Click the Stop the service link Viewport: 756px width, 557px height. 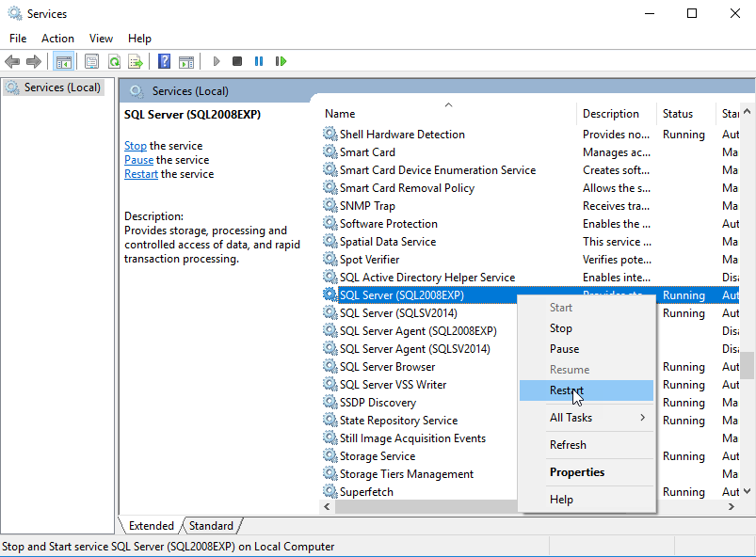136,146
